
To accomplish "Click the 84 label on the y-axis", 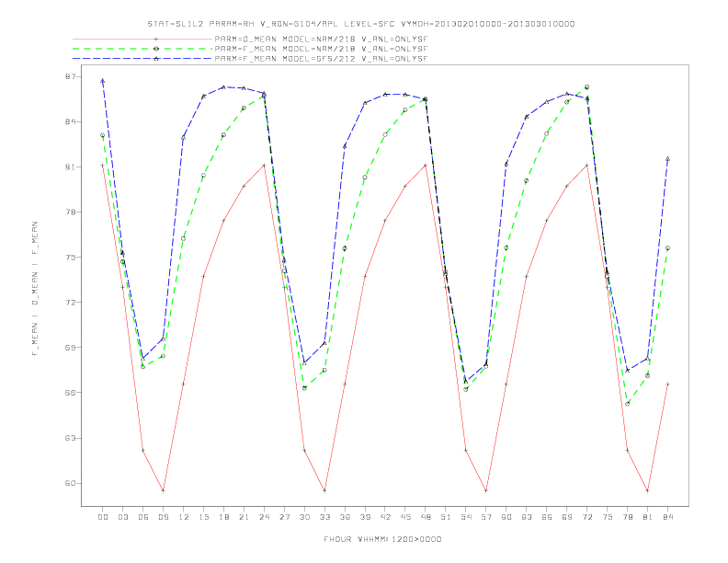I will point(70,121).
